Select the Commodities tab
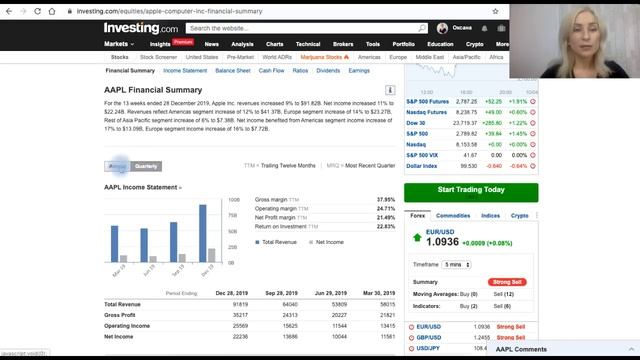This screenshot has width=640, height=360. coord(453,216)
